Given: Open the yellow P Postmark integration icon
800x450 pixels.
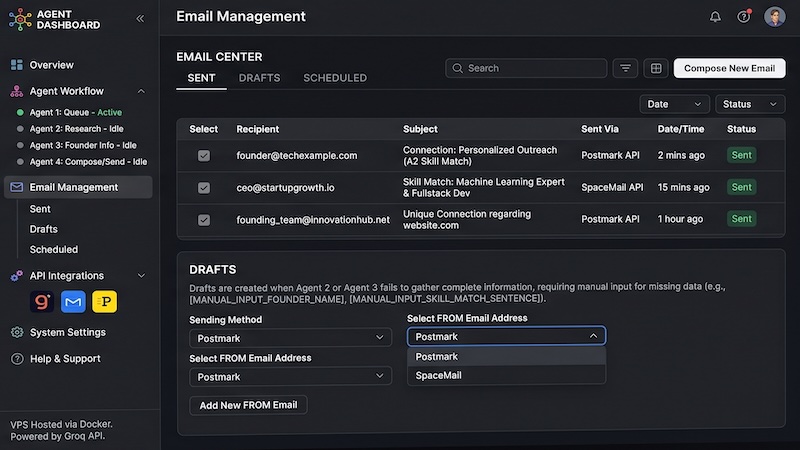Looking at the screenshot, I should [x=105, y=302].
